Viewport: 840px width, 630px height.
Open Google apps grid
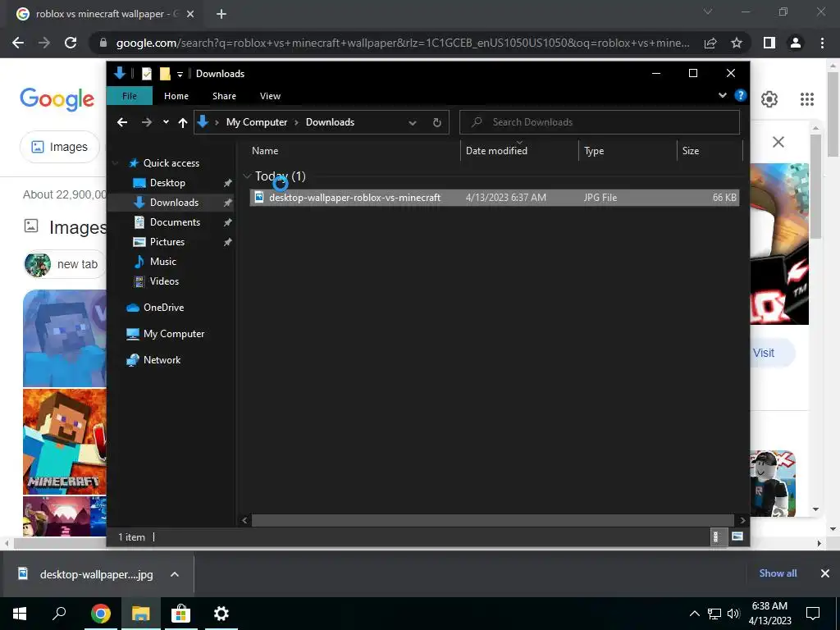pos(807,99)
